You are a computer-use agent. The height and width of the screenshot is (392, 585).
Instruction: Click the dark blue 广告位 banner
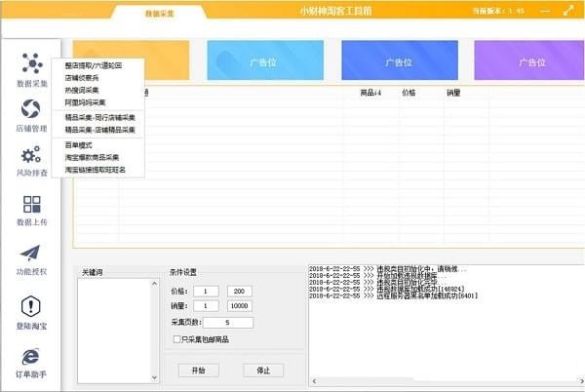[400, 60]
